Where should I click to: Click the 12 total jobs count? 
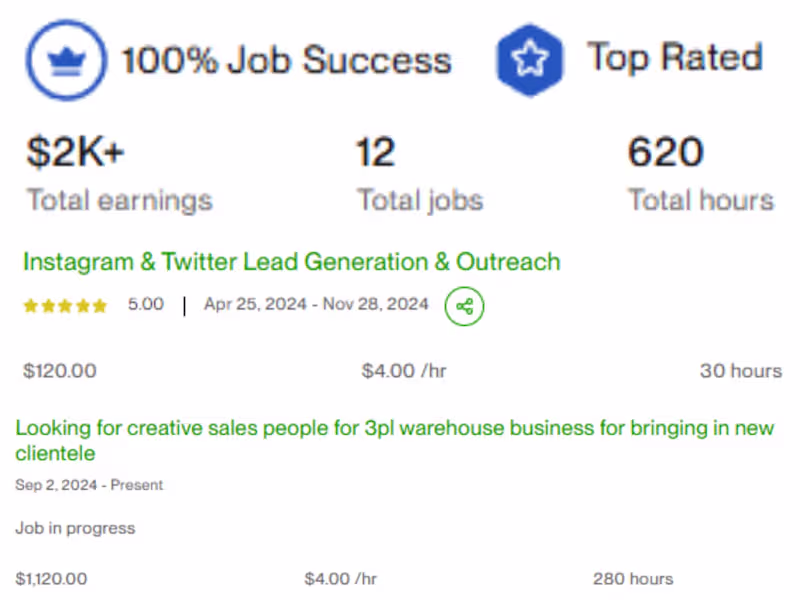(376, 153)
